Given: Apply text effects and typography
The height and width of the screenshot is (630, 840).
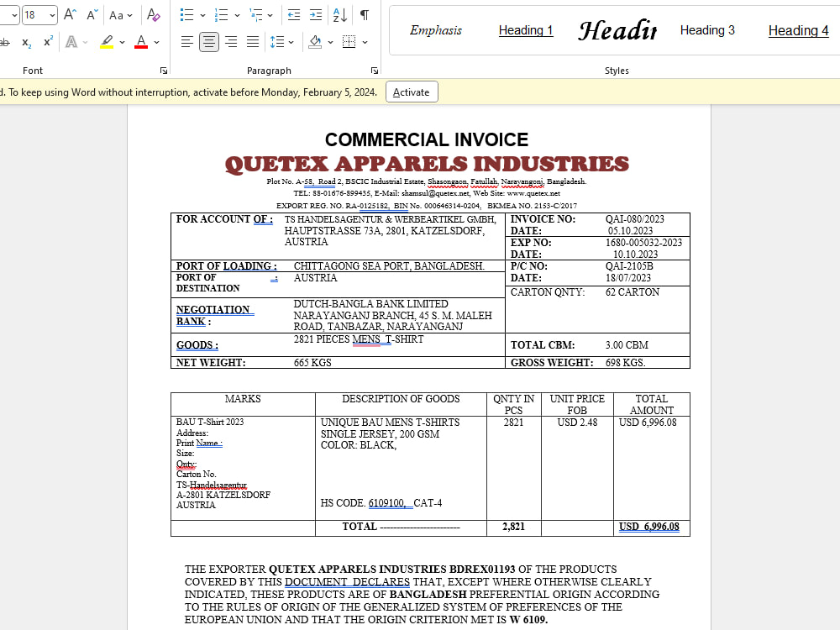Looking at the screenshot, I should (71, 42).
